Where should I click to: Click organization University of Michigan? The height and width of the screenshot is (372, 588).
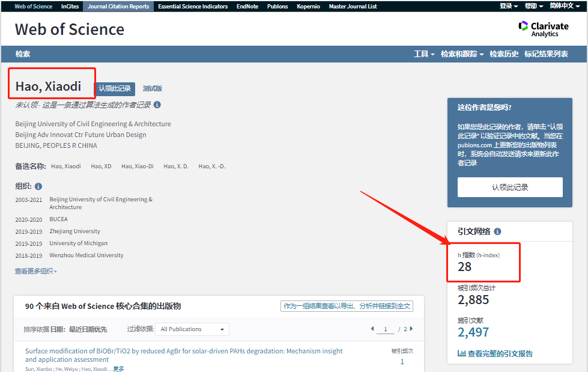(78, 243)
